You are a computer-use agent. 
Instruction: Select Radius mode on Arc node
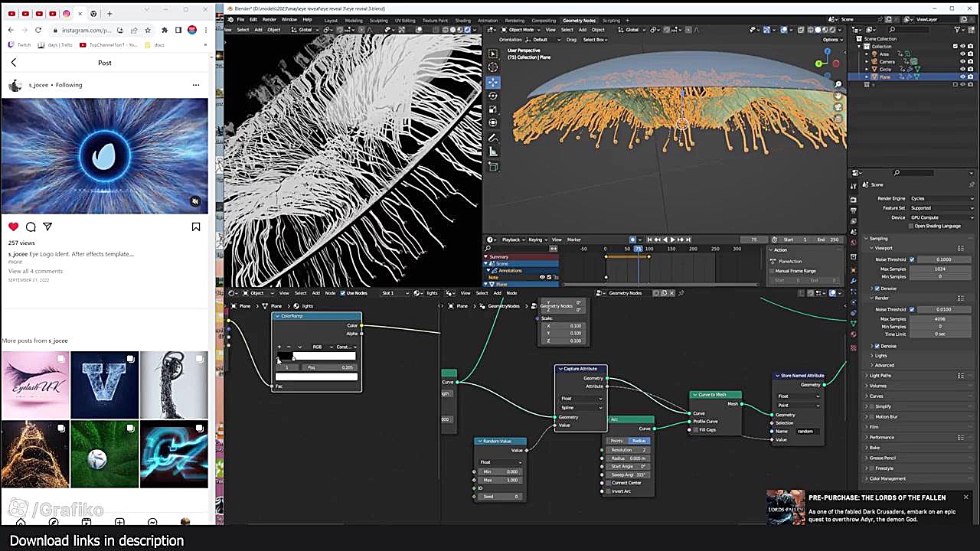[x=639, y=441]
